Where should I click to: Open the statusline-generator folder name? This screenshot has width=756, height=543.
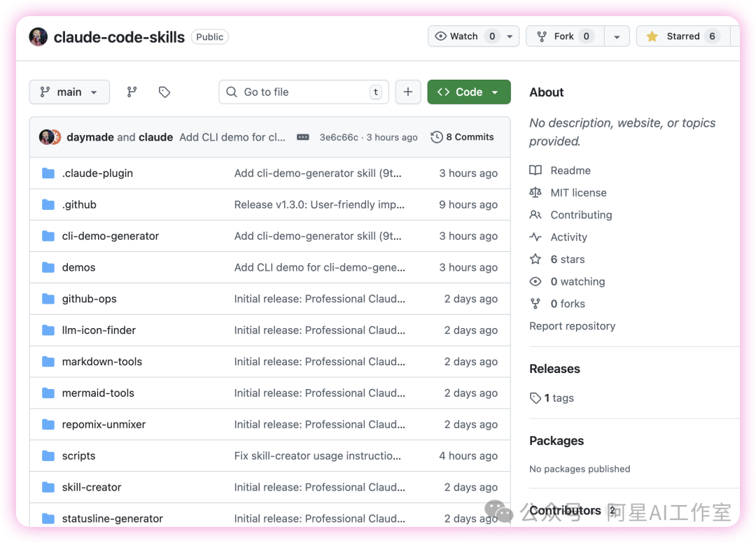tap(112, 519)
